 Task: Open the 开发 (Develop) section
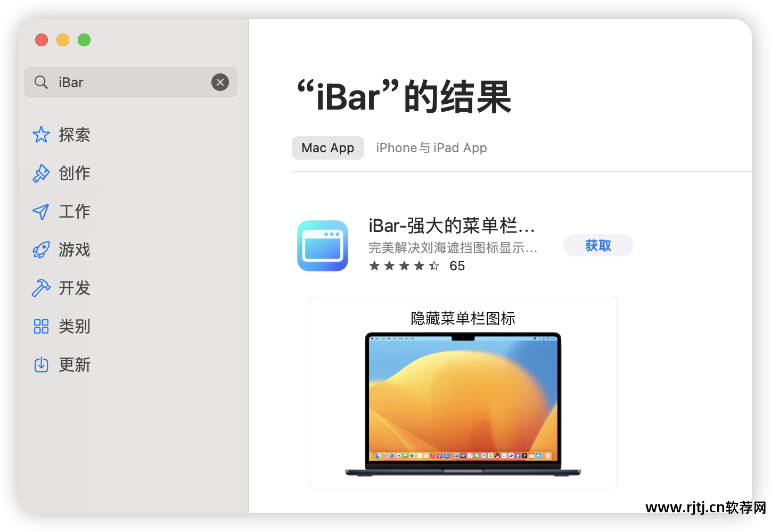click(x=75, y=288)
